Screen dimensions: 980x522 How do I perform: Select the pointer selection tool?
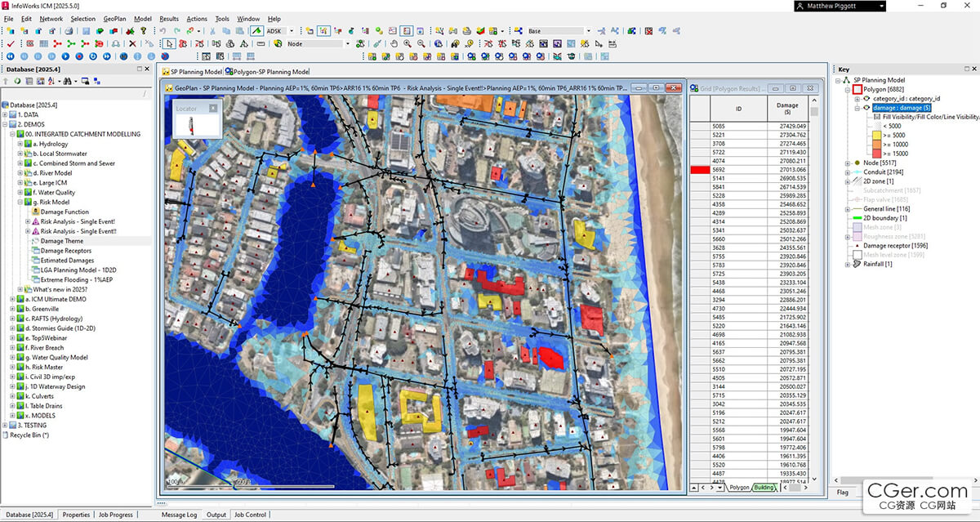click(168, 43)
